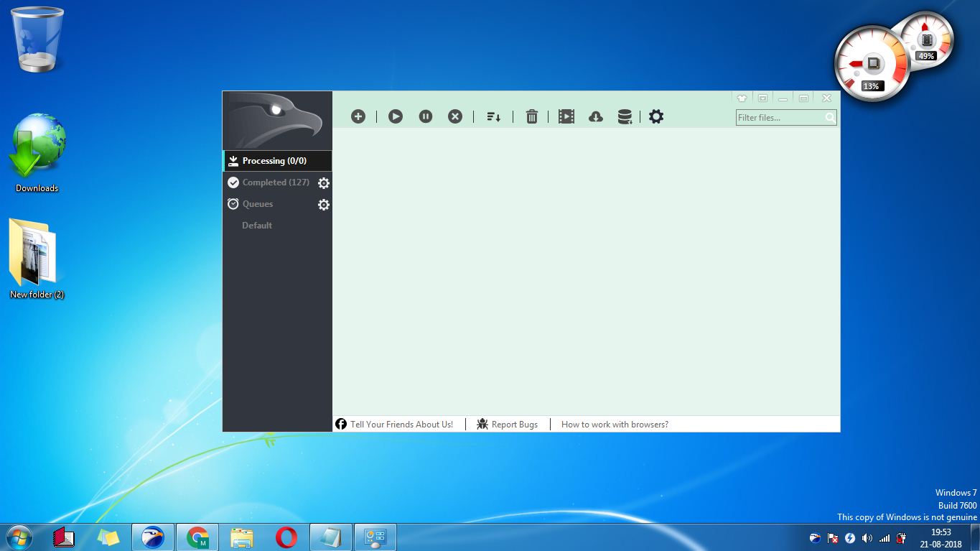Click the cloud download icon
The width and height of the screenshot is (980, 551).
coord(595,116)
